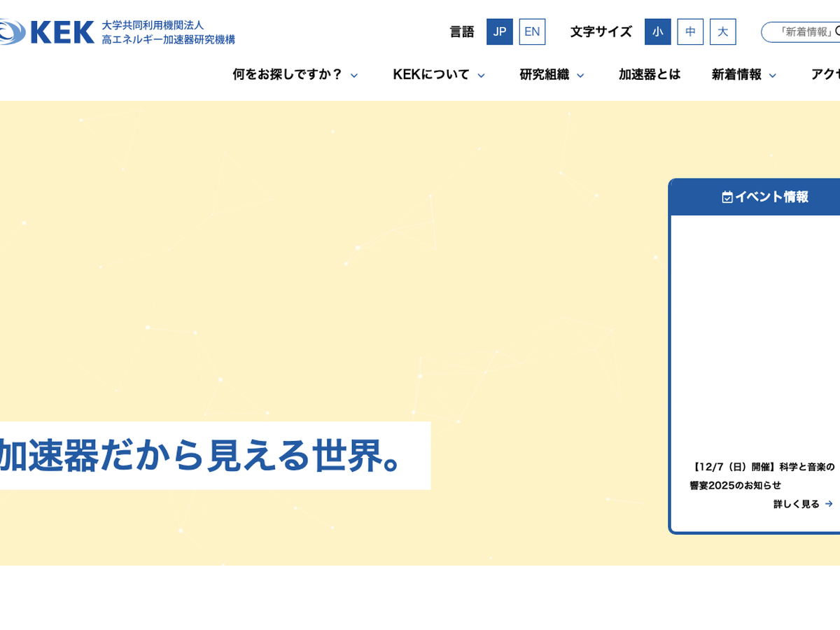Expand the 何をお探しですか？ dropdown
The width and height of the screenshot is (840, 630).
295,75
